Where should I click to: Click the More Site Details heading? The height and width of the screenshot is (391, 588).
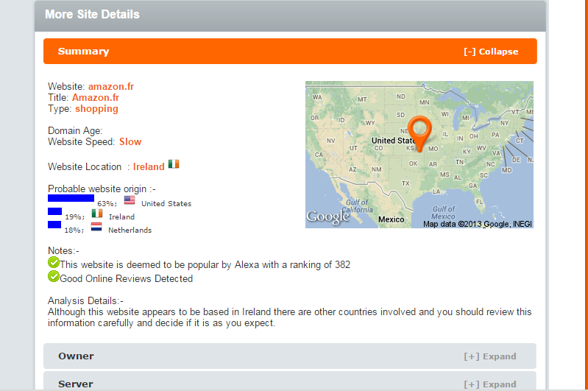tap(92, 14)
